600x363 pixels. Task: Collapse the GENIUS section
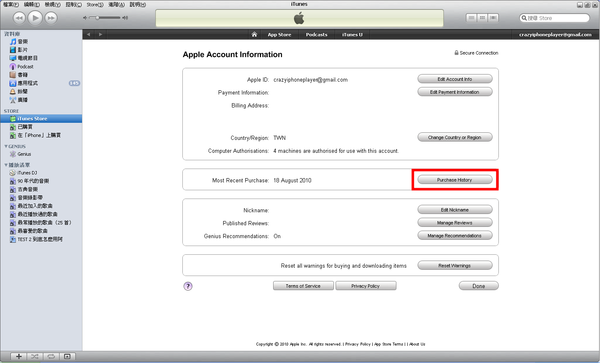pos(6,147)
